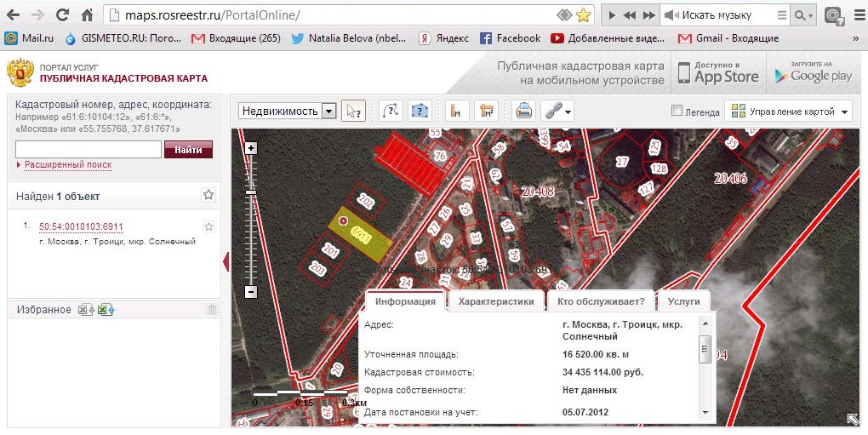
Task: Enable the Легенда checkbox
Action: point(677,111)
